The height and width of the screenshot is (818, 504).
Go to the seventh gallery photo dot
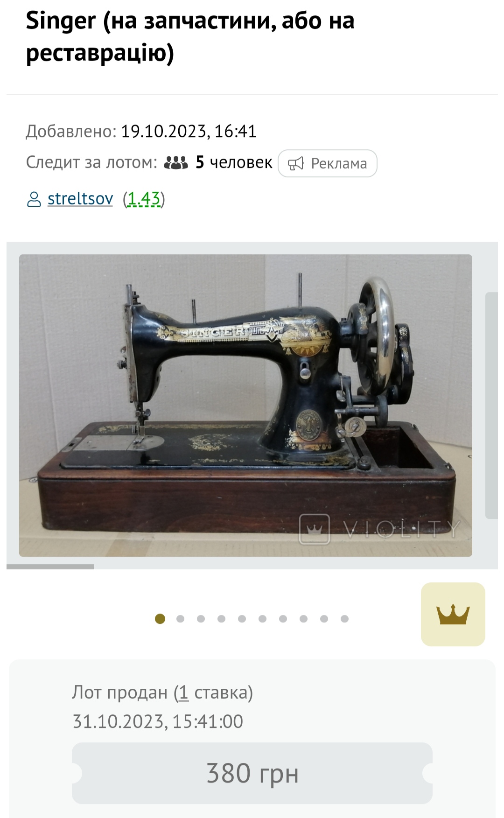point(283,619)
